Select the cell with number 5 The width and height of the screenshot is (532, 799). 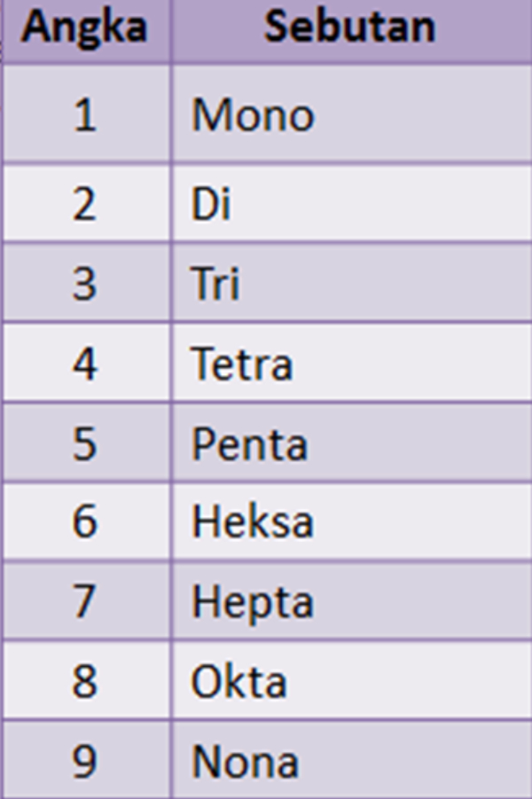86,443
